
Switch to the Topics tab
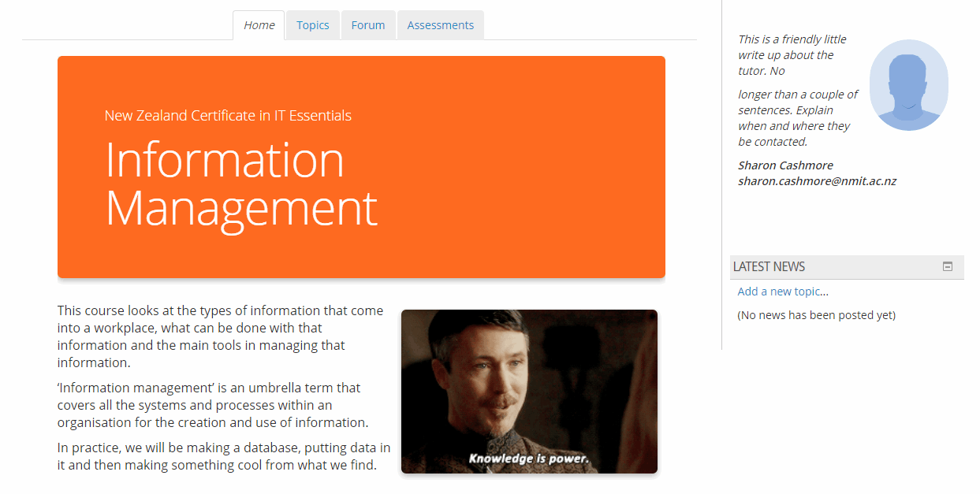[x=312, y=24]
